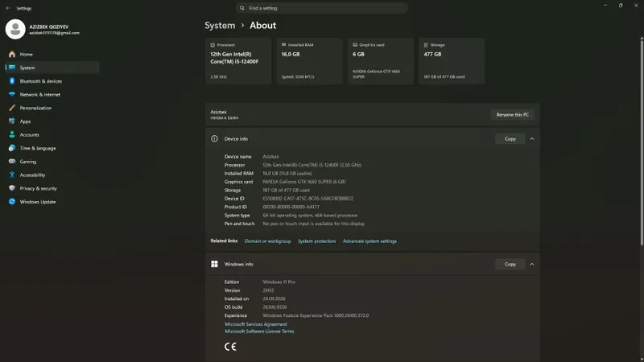Click Rename this PC button
This screenshot has width=644, height=362.
[x=513, y=114]
